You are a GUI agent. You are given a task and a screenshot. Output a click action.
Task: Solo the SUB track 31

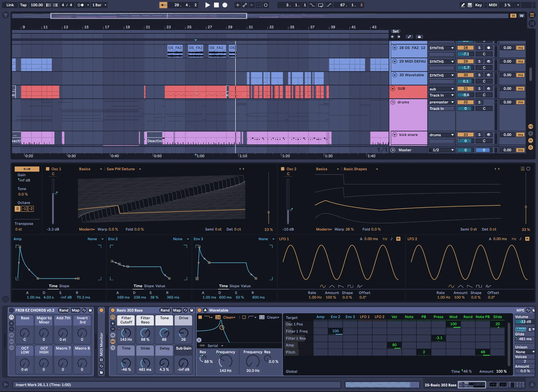479,89
